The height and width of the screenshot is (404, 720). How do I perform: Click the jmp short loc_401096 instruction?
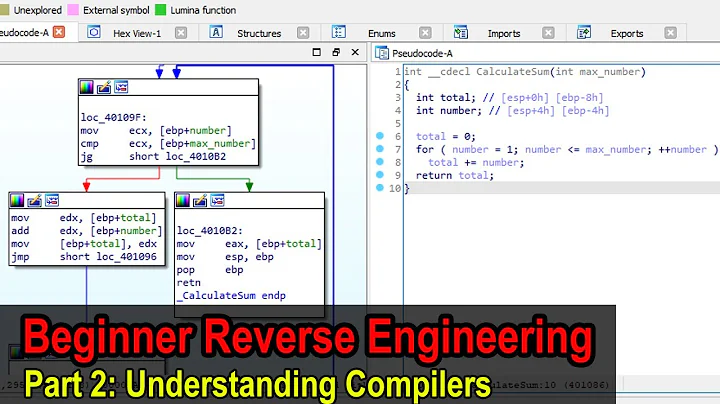tap(84, 257)
